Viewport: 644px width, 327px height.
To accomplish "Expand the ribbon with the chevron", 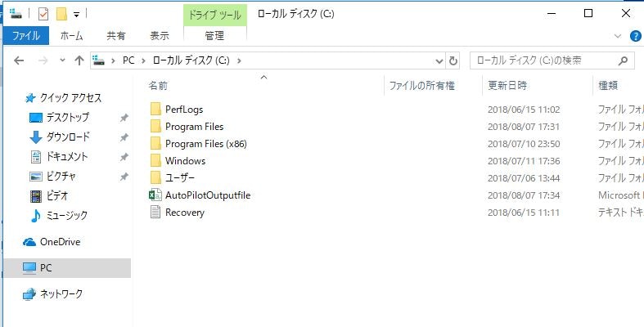I will click(617, 36).
